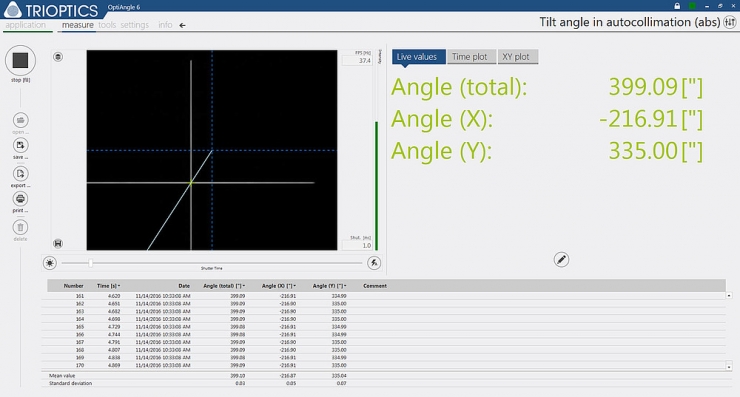Click the pencil edit icon

coord(561,260)
